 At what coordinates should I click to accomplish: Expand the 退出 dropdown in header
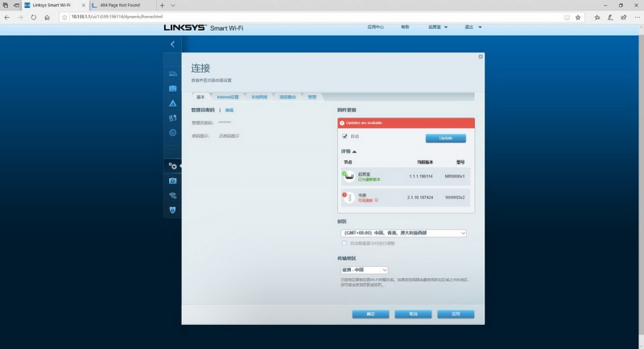(473, 27)
